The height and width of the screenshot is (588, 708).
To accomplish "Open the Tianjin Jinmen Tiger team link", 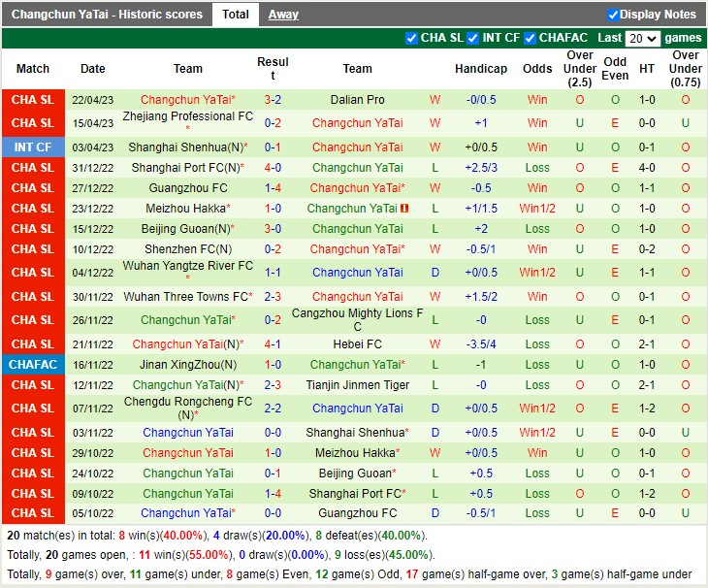I will [357, 385].
